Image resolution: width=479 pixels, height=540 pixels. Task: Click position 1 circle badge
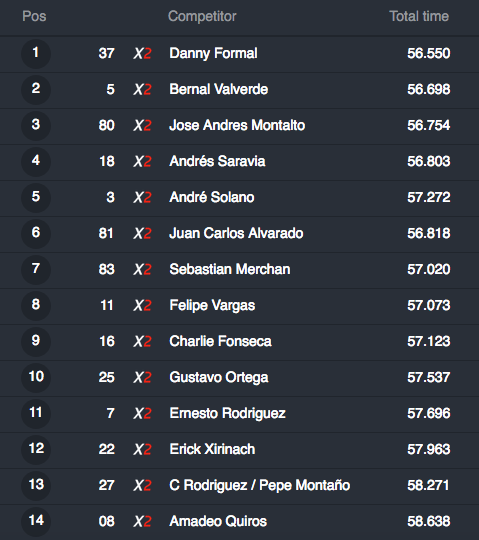pyautogui.click(x=36, y=54)
